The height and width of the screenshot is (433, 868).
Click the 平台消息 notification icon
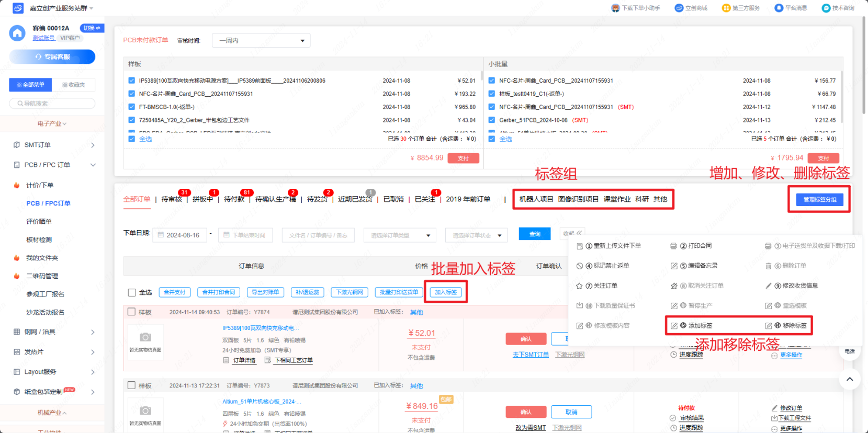pos(779,8)
